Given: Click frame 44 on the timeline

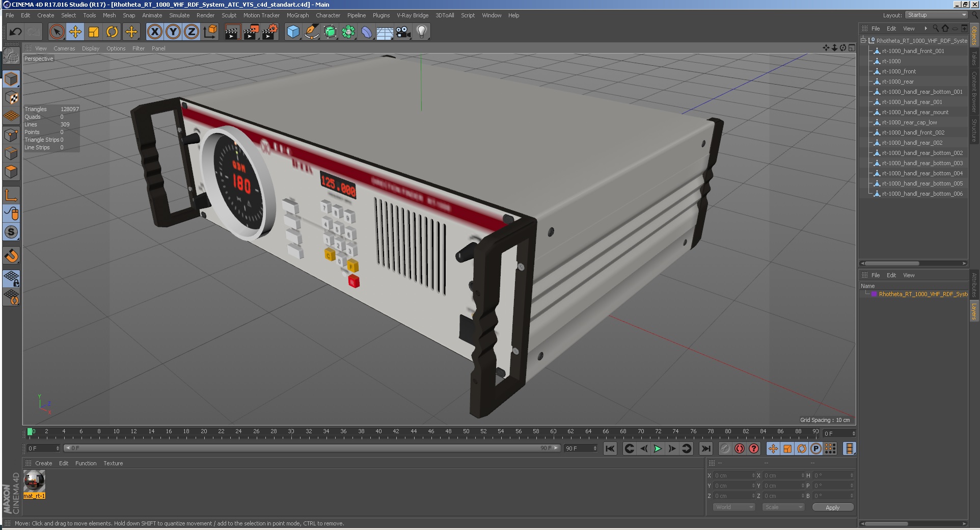Looking at the screenshot, I should click(x=414, y=431).
